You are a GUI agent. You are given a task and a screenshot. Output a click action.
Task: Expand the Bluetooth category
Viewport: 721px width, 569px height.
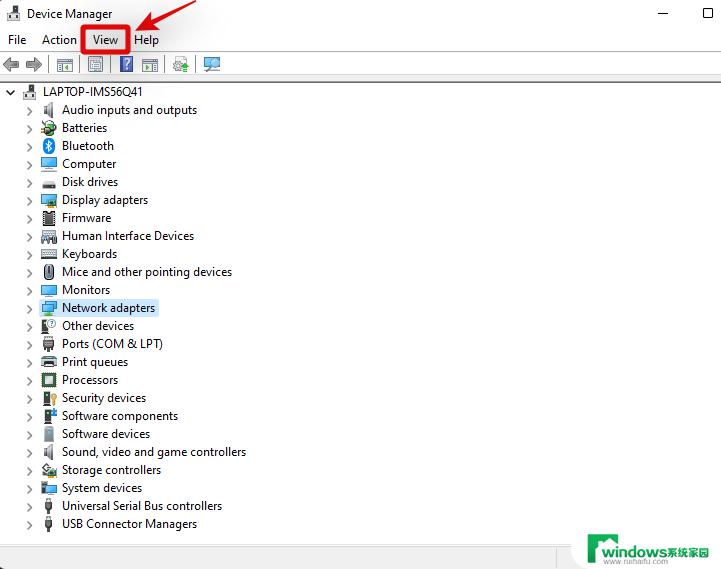click(29, 147)
